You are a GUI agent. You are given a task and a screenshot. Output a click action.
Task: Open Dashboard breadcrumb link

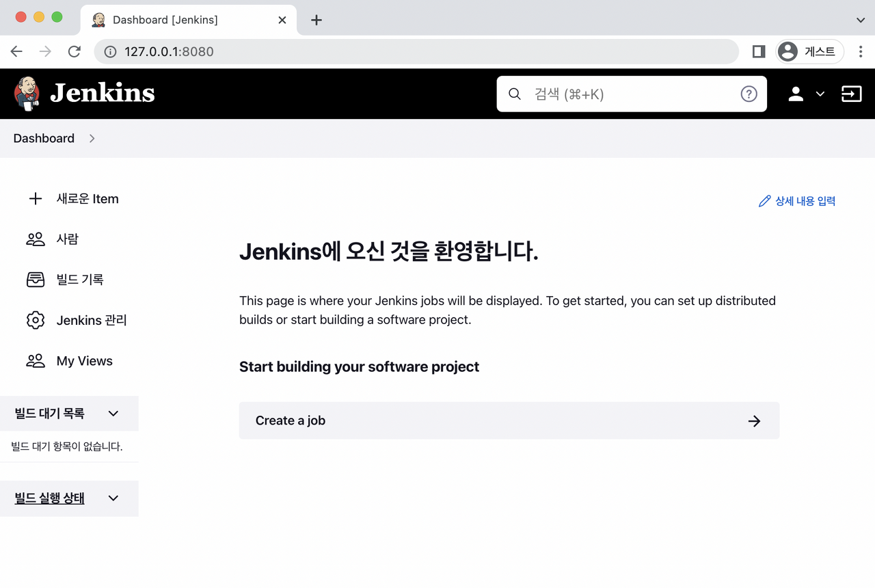(44, 138)
